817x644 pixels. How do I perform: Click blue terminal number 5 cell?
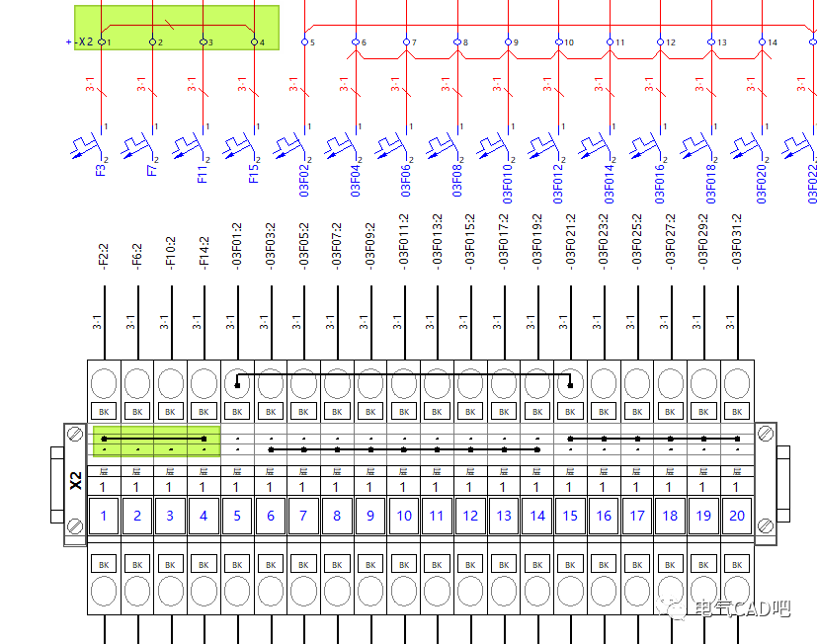237,516
